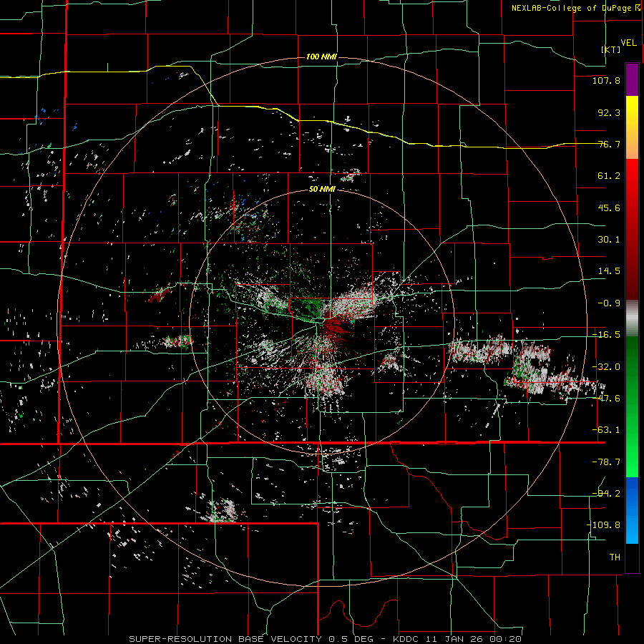The width and height of the screenshot is (644, 644).
Task: Click the [KT] units label
Action: point(611,49)
